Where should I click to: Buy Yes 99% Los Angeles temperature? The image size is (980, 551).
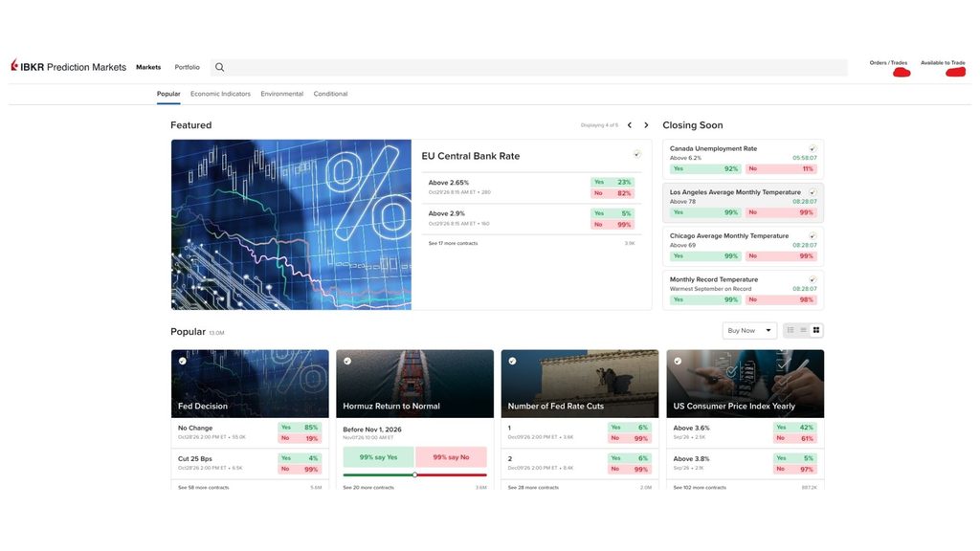coord(705,212)
